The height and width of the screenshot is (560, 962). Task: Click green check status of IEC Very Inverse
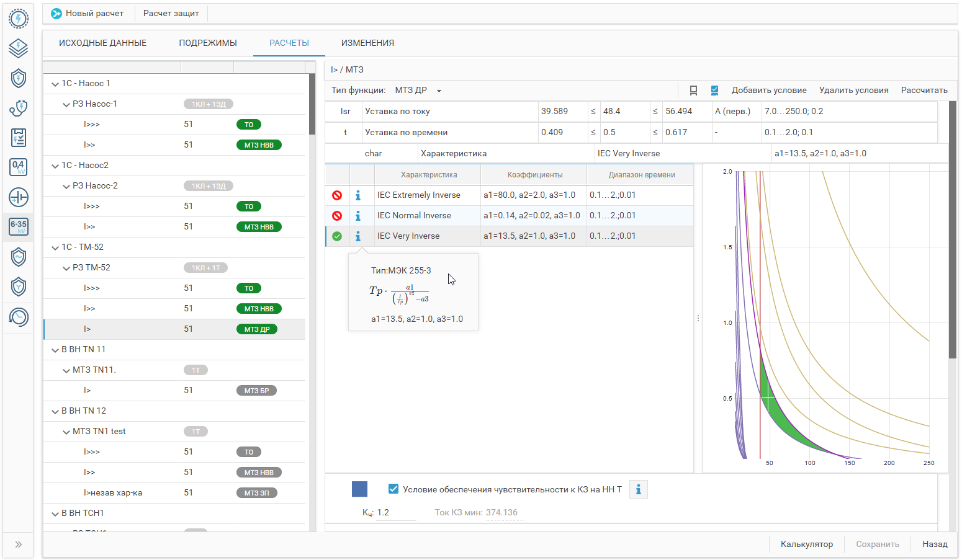click(x=337, y=236)
